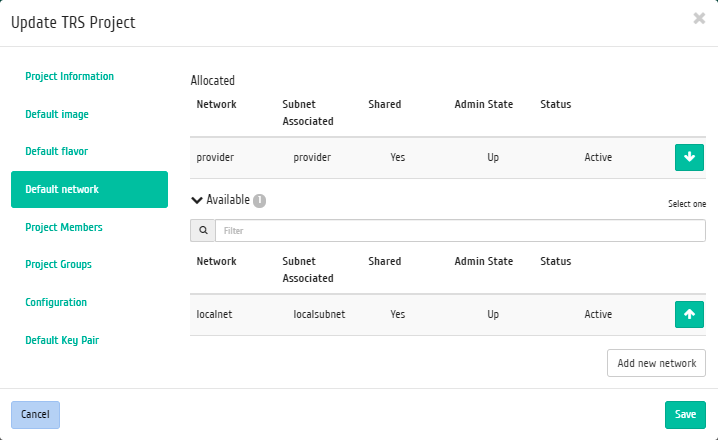Click Yes shared value in localnet row
This screenshot has width=718, height=440.
coord(397,315)
